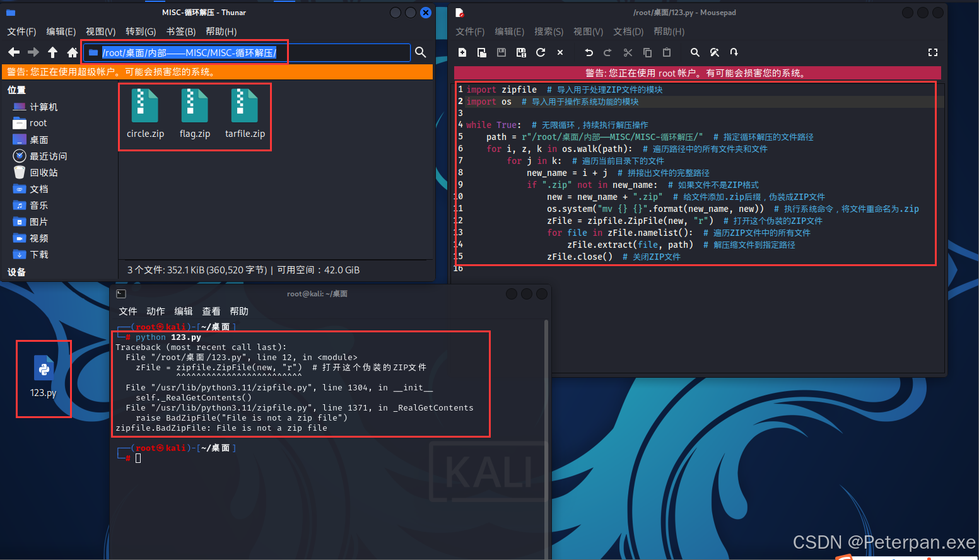The image size is (979, 560).
Task: Go back in Thunar navigation
Action: tap(14, 52)
